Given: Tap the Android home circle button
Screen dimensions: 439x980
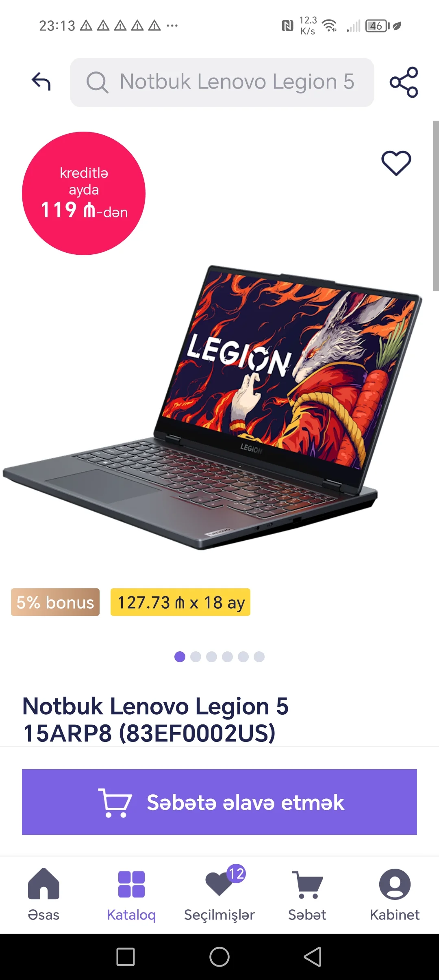Looking at the screenshot, I should click(x=219, y=957).
